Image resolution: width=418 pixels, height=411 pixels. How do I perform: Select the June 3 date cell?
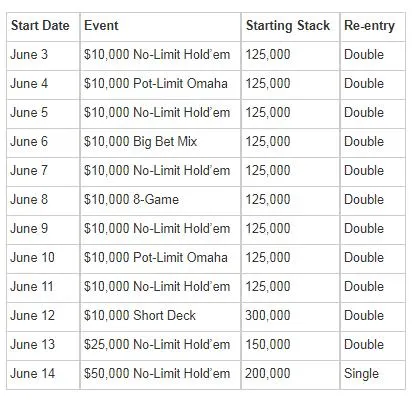point(43,56)
